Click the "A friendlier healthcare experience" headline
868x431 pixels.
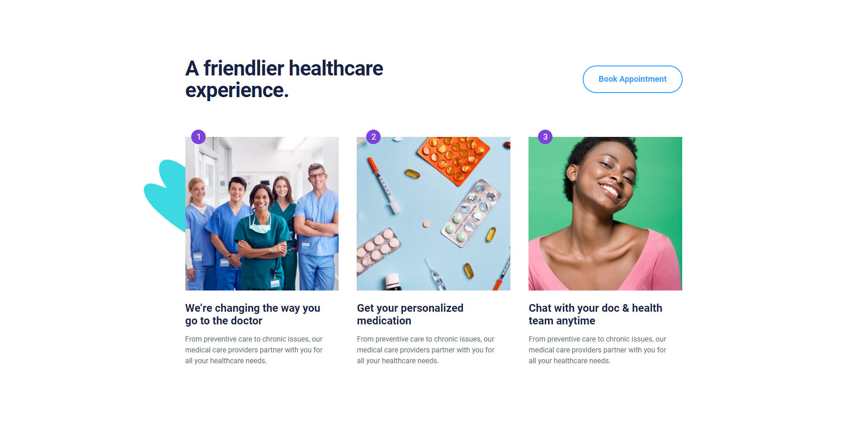(284, 79)
